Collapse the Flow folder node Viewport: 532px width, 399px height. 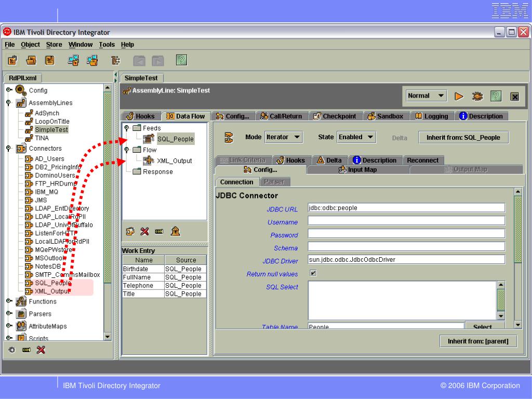pos(127,150)
